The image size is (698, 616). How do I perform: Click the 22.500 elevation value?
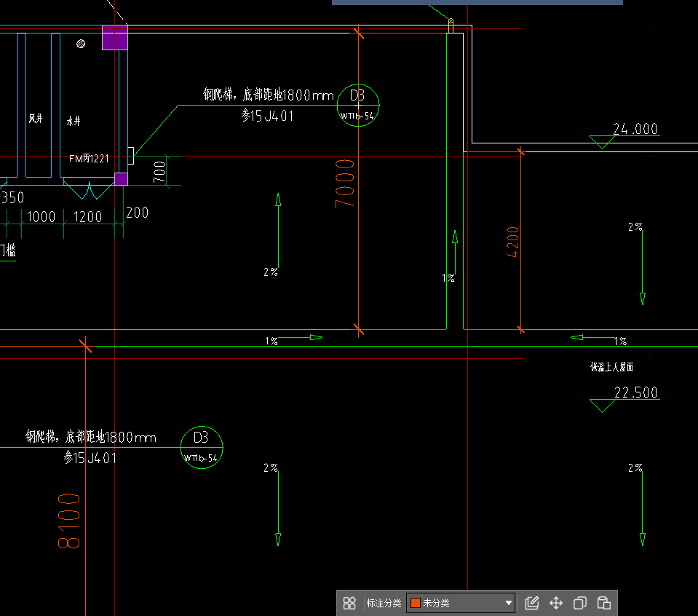pyautogui.click(x=636, y=392)
